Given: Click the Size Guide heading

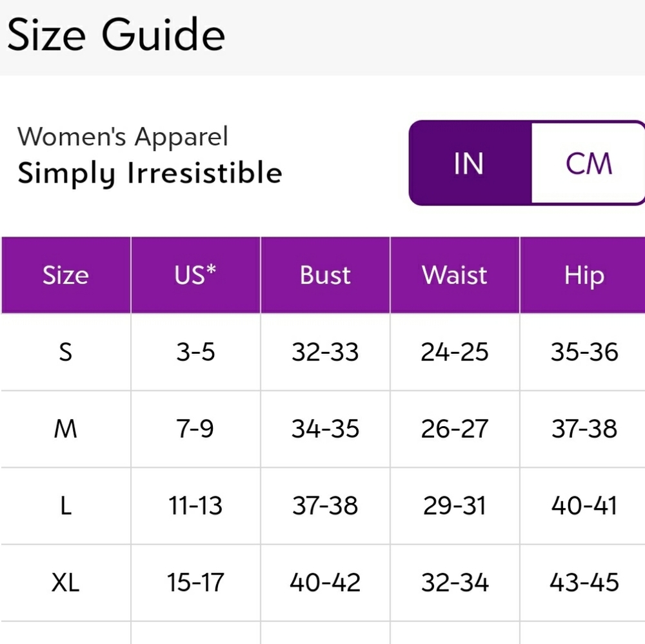Looking at the screenshot, I should tap(116, 35).
